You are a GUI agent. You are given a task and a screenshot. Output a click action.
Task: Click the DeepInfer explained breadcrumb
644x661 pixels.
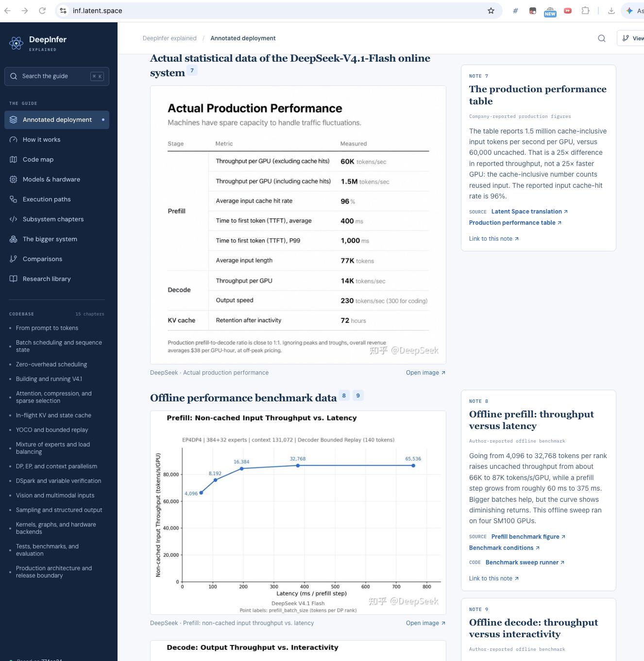coord(169,38)
